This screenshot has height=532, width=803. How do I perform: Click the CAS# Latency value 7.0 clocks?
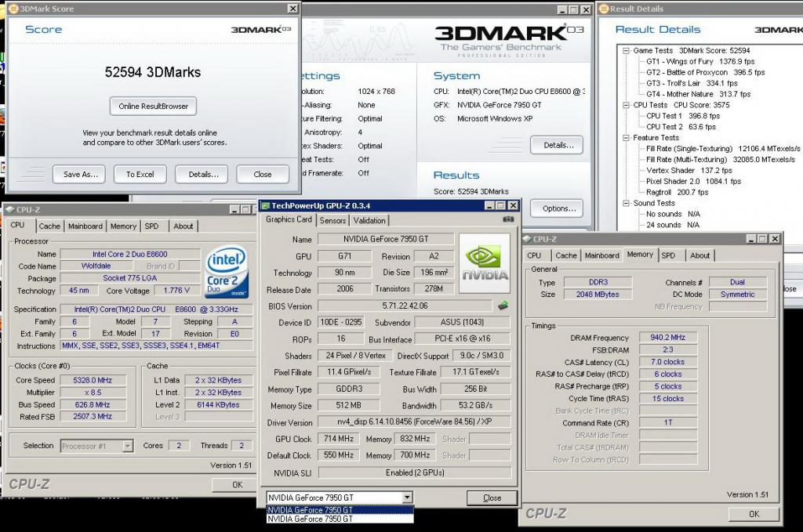pos(668,362)
